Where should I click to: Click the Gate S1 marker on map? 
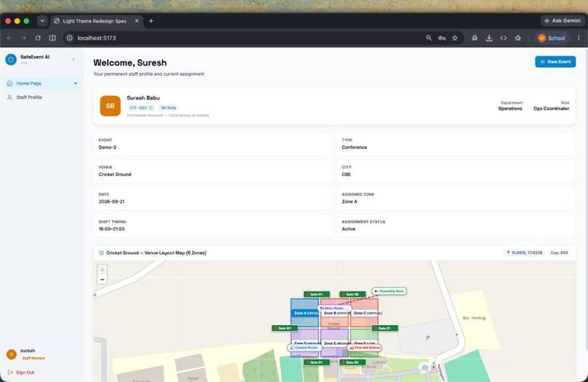(x=317, y=362)
